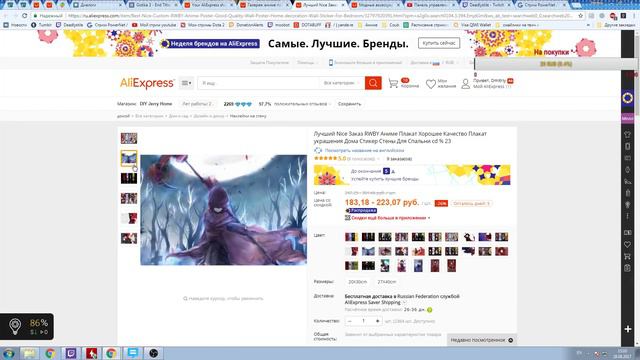Open the 'Все категории' search dropdown
The image size is (640, 360).
point(342,83)
